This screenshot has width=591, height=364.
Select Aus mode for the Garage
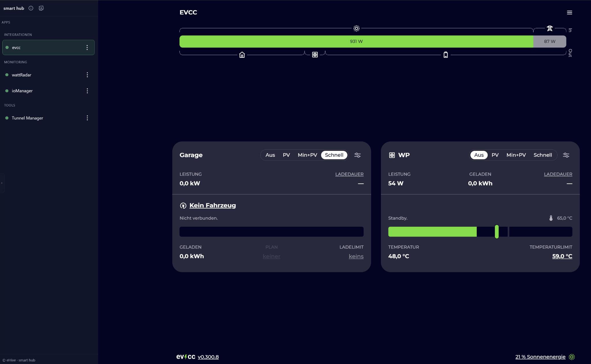point(270,155)
